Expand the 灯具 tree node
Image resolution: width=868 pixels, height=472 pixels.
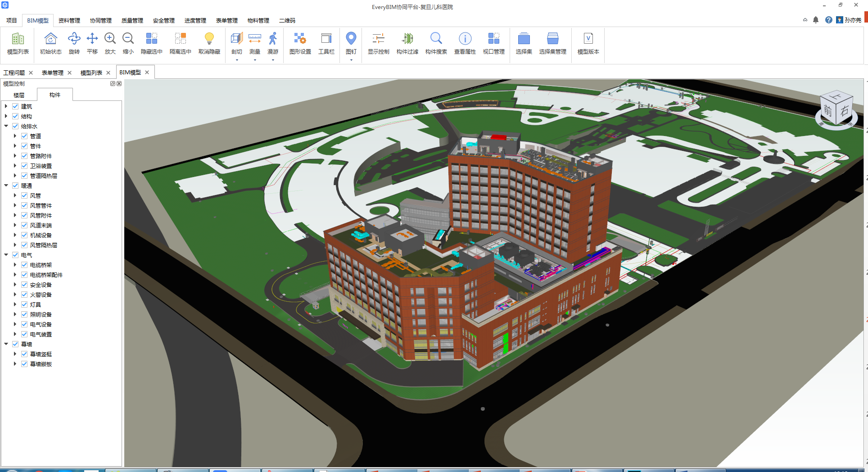(x=15, y=304)
